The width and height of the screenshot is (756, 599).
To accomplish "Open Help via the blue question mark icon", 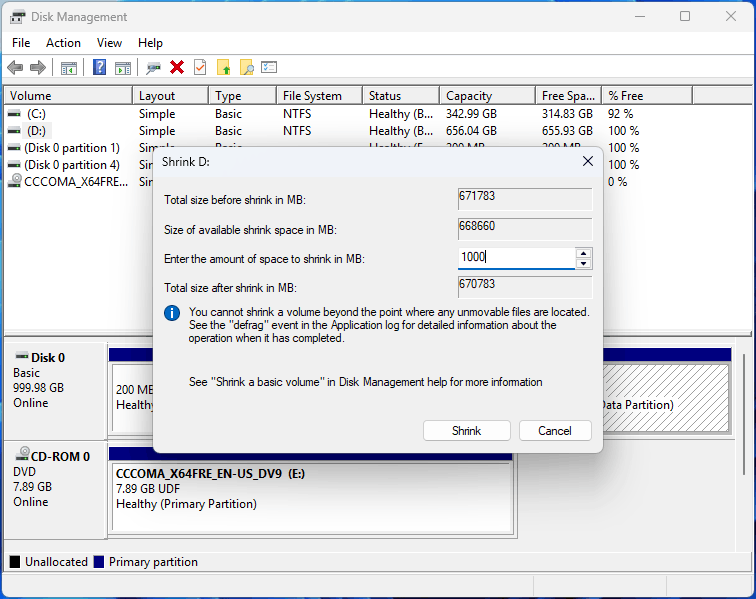I will click(x=99, y=67).
